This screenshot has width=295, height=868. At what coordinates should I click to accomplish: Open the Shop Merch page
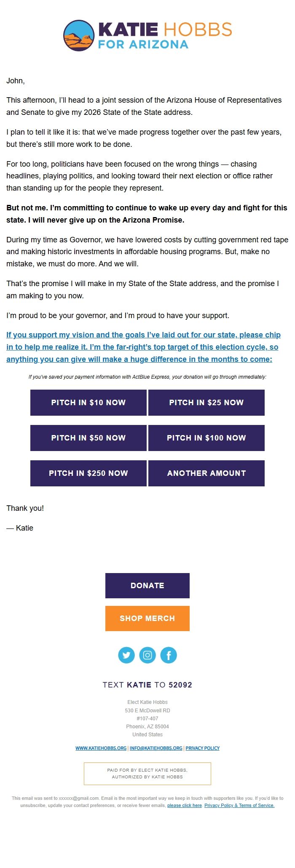[147, 618]
